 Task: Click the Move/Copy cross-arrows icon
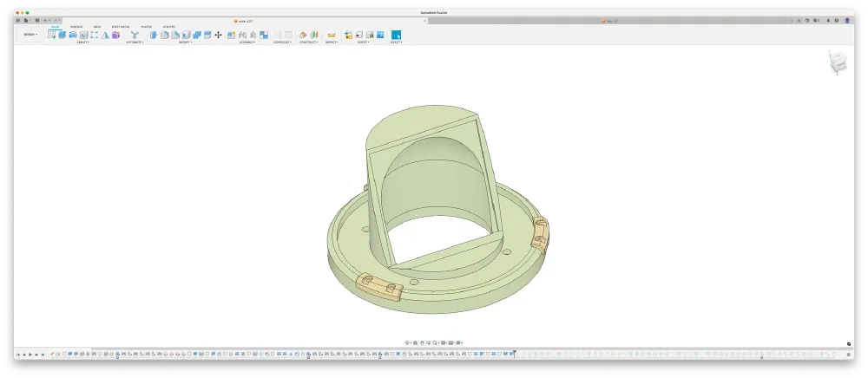pyautogui.click(x=218, y=35)
